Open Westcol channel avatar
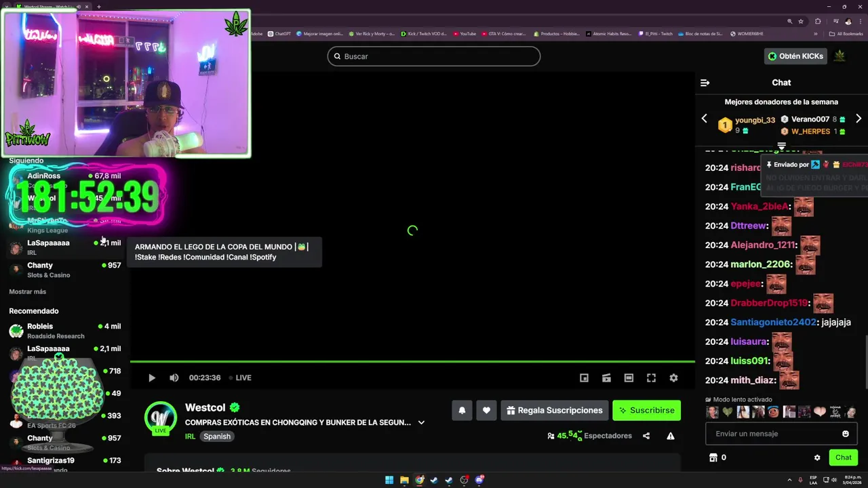The image size is (868, 488). click(x=161, y=418)
